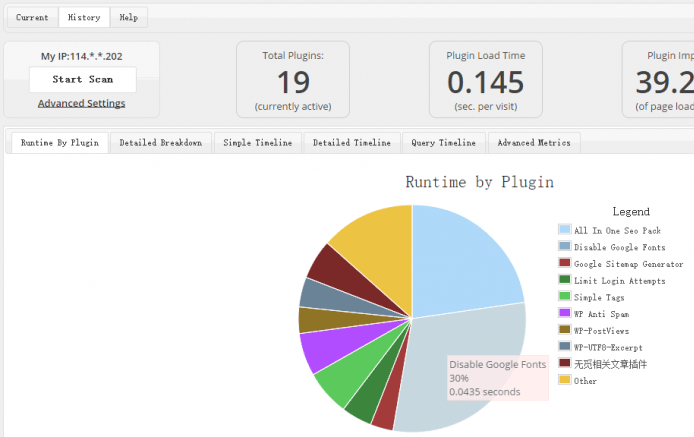The width and height of the screenshot is (694, 437).
Task: Click the WP Anti Spam legend swatch
Action: (564, 313)
